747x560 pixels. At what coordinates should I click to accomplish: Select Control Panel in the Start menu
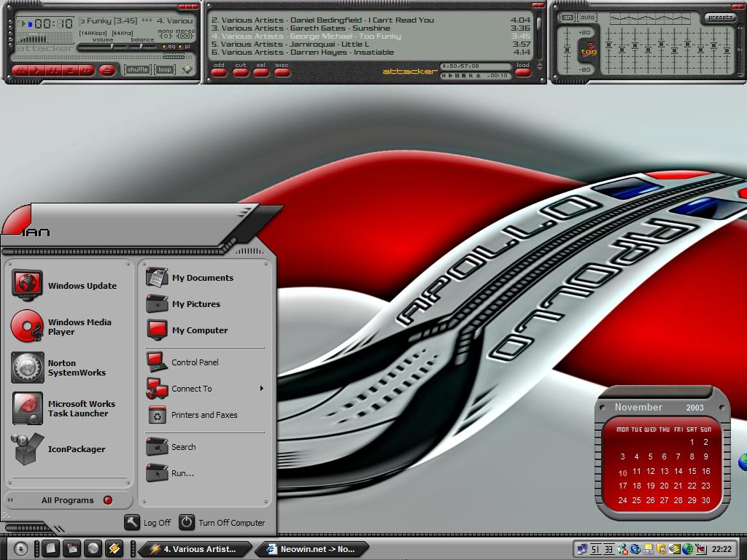[x=195, y=362]
